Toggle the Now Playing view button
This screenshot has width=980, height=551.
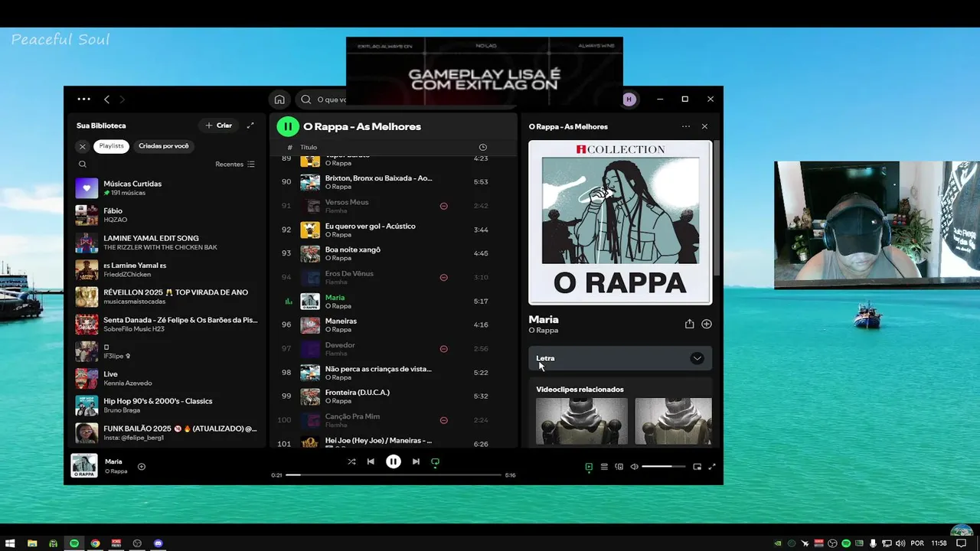click(x=589, y=467)
